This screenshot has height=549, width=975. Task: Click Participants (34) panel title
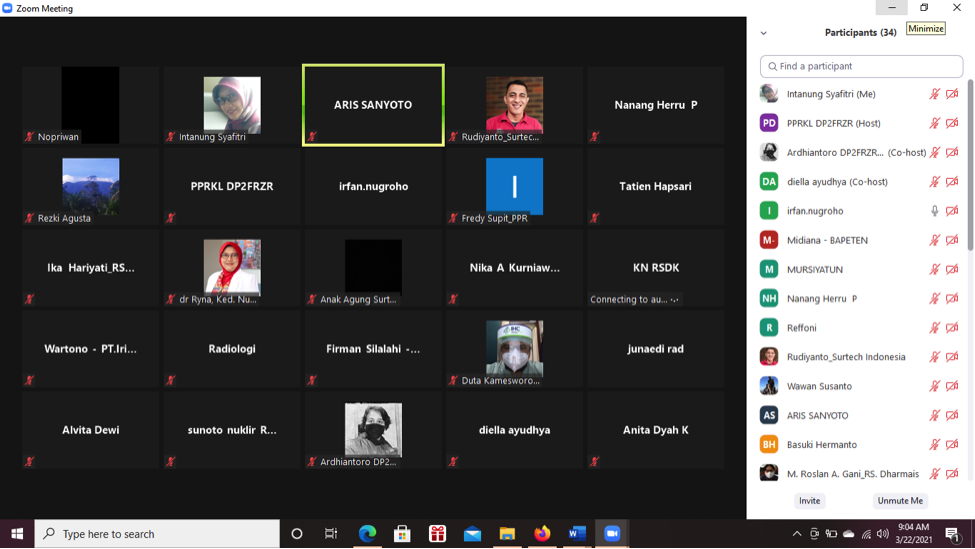pos(861,32)
